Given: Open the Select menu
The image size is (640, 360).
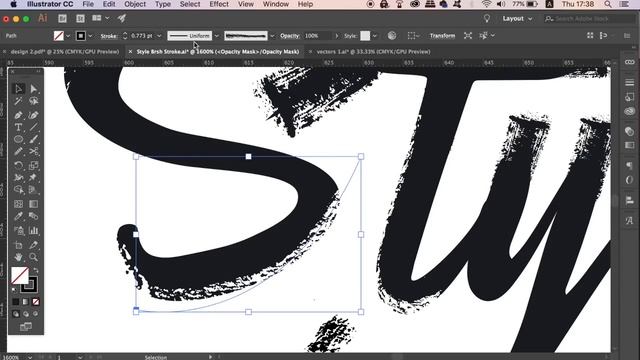Looking at the screenshot, I should tap(190, 4).
